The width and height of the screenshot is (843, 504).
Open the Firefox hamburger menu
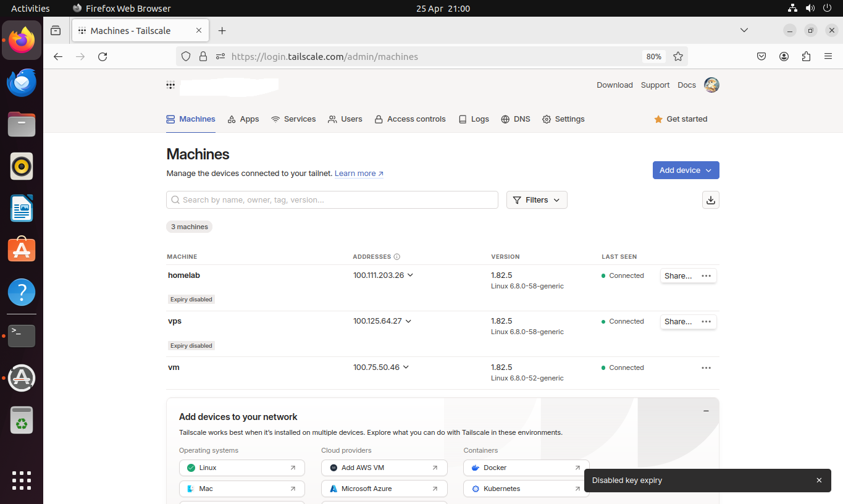pyautogui.click(x=828, y=56)
